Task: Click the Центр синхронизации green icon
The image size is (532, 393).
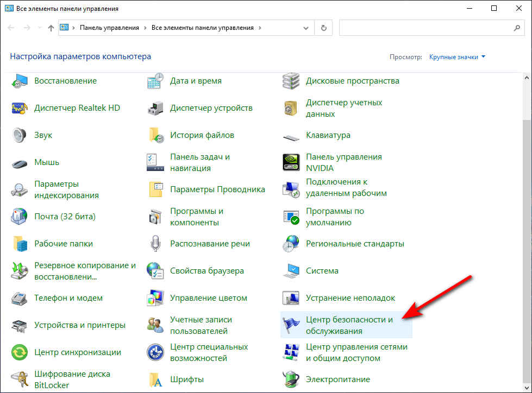Action: tap(20, 352)
